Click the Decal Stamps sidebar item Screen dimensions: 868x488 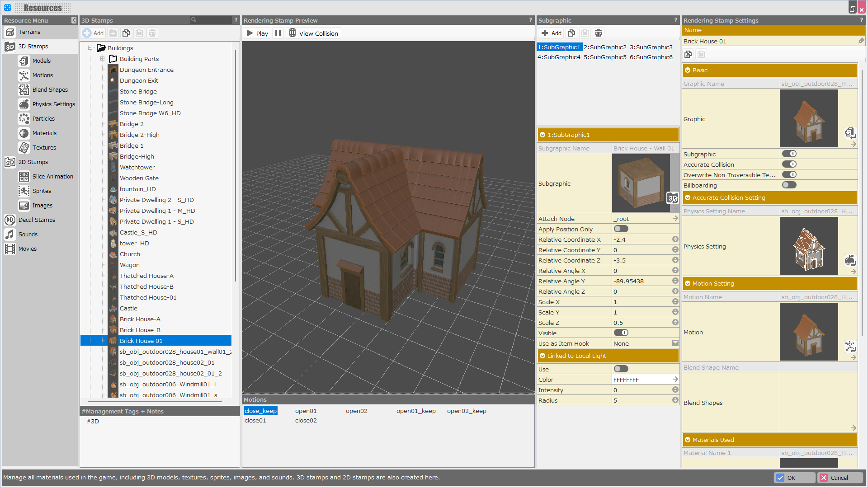37,220
